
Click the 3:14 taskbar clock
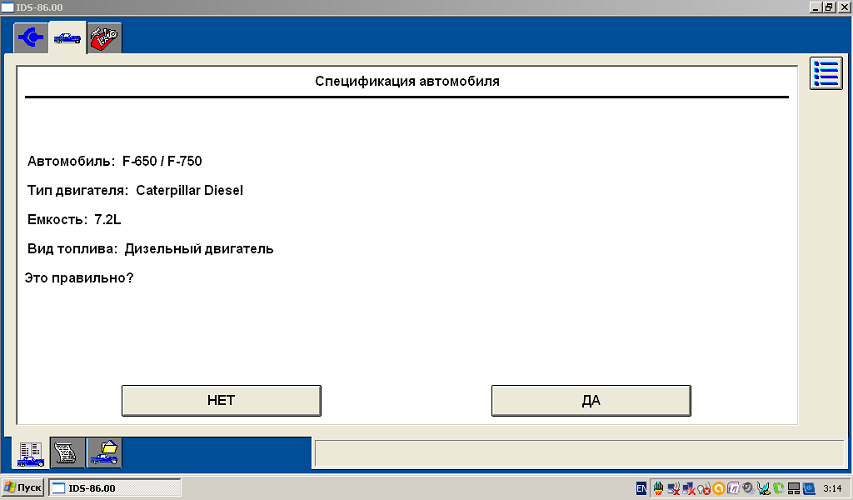(832, 489)
